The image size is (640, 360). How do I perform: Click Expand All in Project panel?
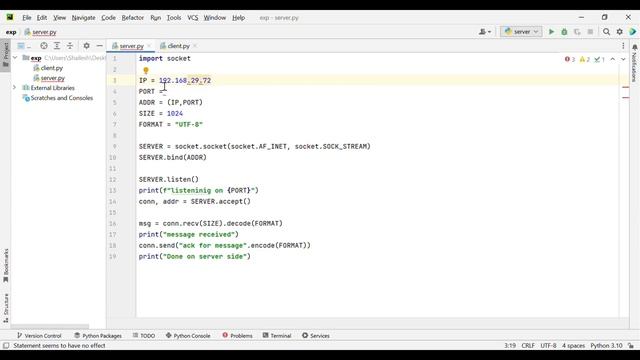coord(57,46)
